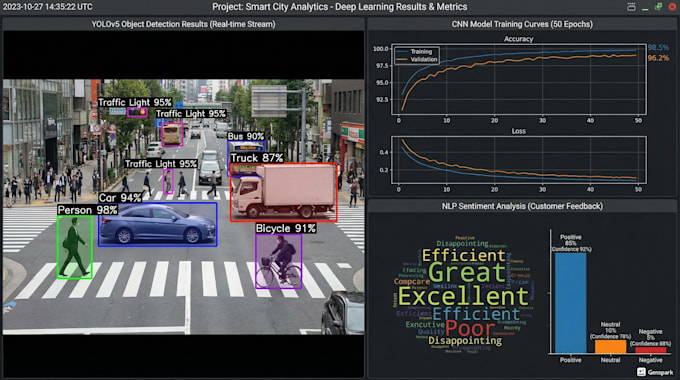680x380 pixels.
Task: Click the Bus 90% detection label
Action: (246, 136)
